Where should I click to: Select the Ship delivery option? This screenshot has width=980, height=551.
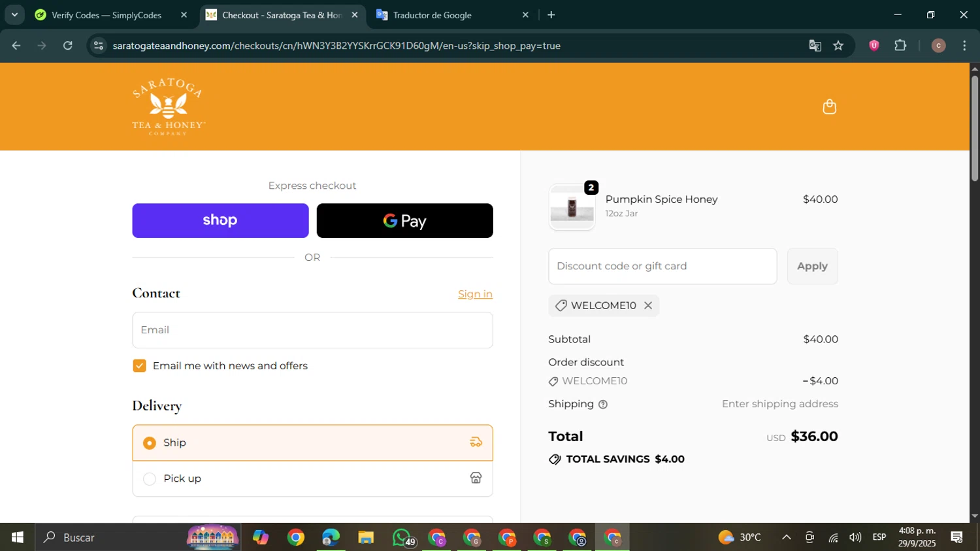312,442
